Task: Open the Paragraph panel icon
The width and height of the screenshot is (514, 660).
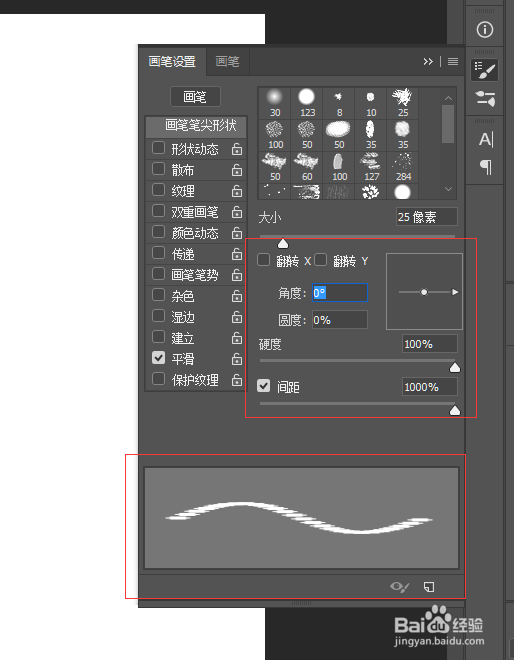Action: pos(485,167)
